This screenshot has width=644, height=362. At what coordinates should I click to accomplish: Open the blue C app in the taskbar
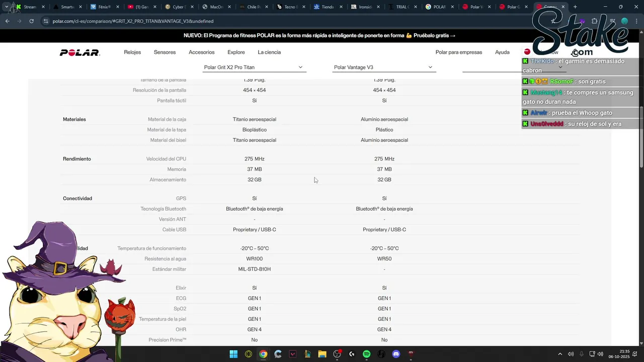(x=278, y=354)
